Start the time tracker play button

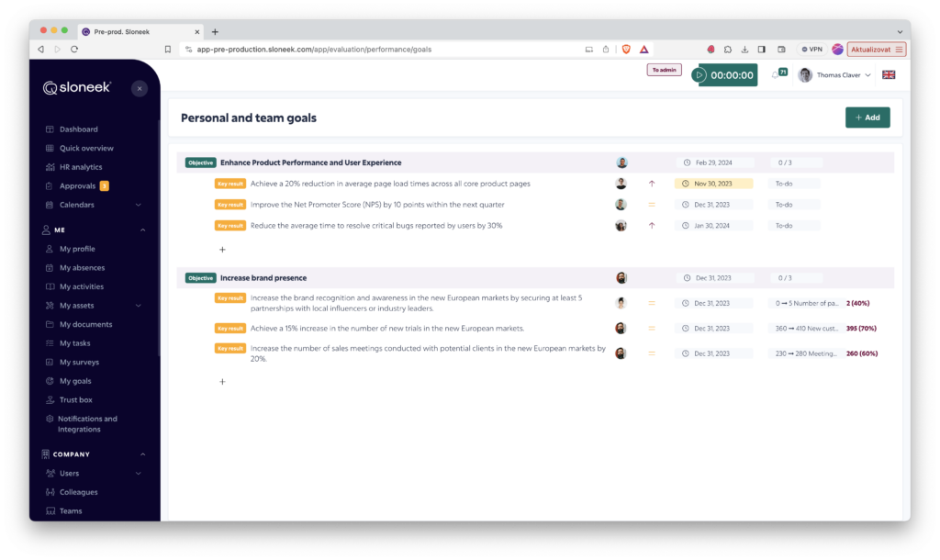tap(699, 75)
